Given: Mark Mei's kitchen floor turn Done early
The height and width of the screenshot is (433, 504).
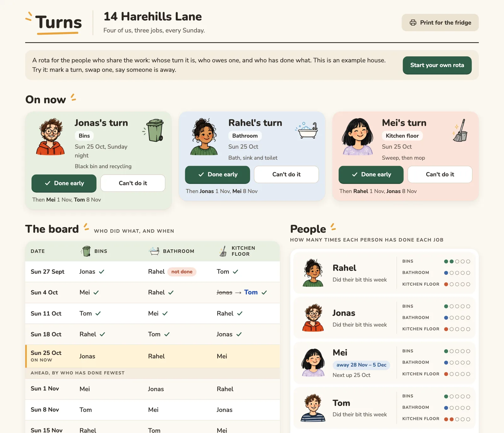Looking at the screenshot, I should 371,174.
